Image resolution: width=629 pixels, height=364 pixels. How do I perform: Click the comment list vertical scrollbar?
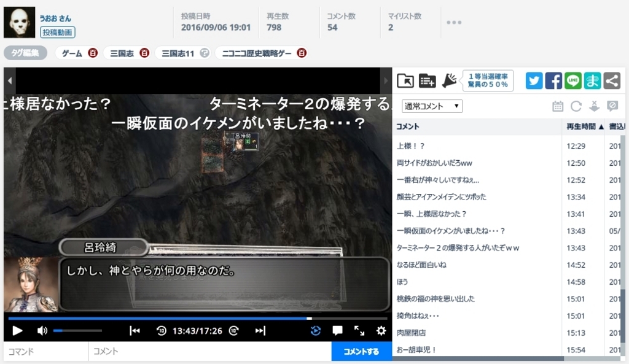623,315
